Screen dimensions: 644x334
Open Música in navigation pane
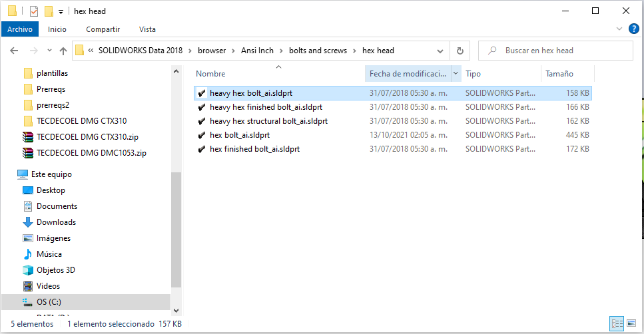[49, 254]
